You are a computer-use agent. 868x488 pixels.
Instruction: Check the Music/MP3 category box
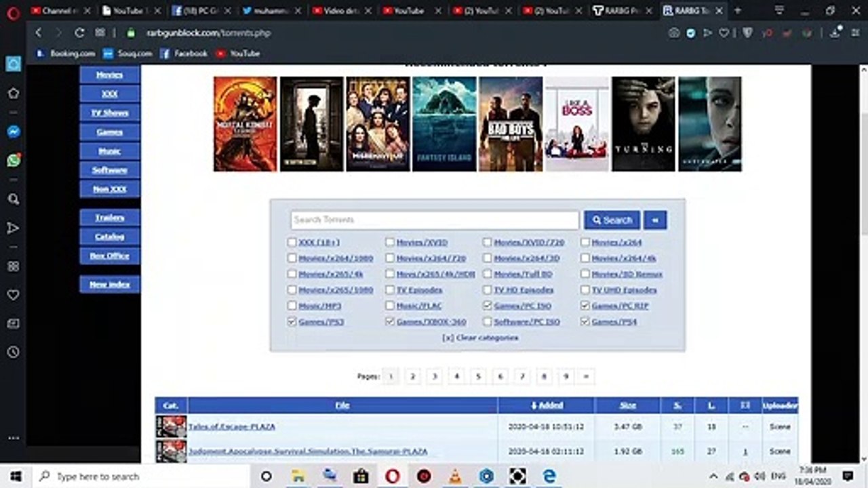click(292, 306)
